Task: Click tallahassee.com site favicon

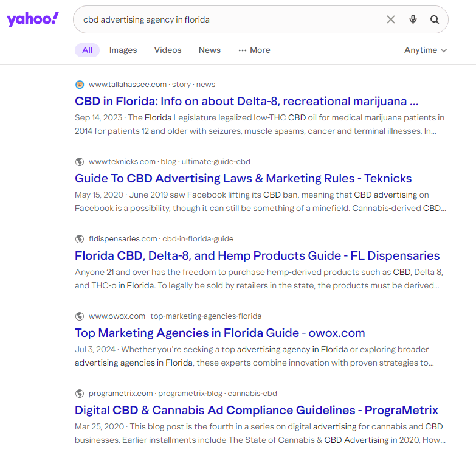Action: [x=80, y=85]
